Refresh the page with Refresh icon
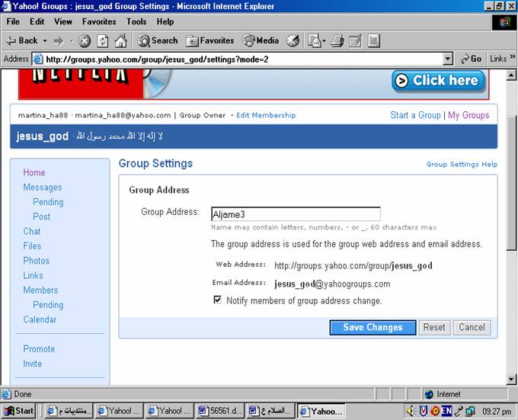Screen dimensions: 518x420 pyautogui.click(x=103, y=41)
